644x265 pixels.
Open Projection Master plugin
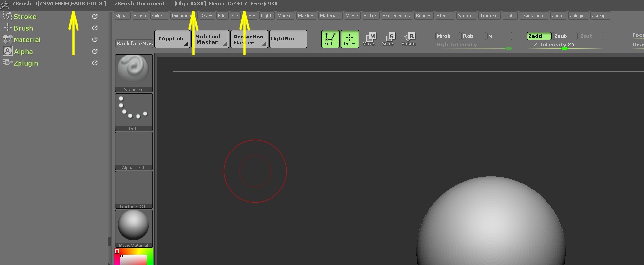(x=249, y=39)
